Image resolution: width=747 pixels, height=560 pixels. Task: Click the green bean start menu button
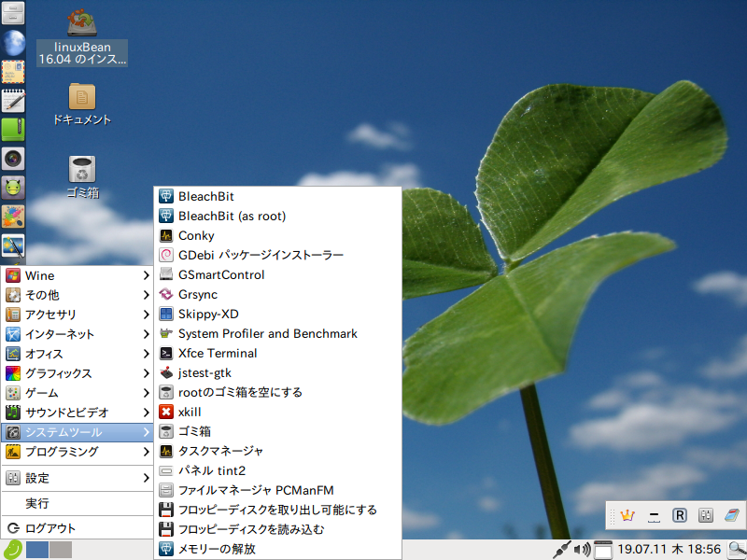coord(12,549)
